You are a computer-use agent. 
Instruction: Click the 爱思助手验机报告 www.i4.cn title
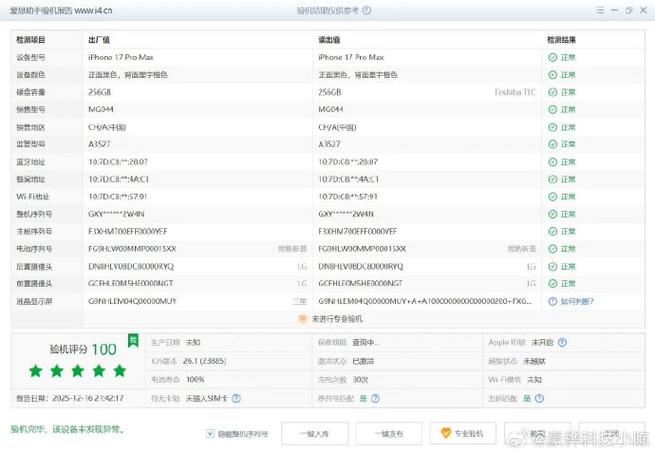[x=61, y=10]
